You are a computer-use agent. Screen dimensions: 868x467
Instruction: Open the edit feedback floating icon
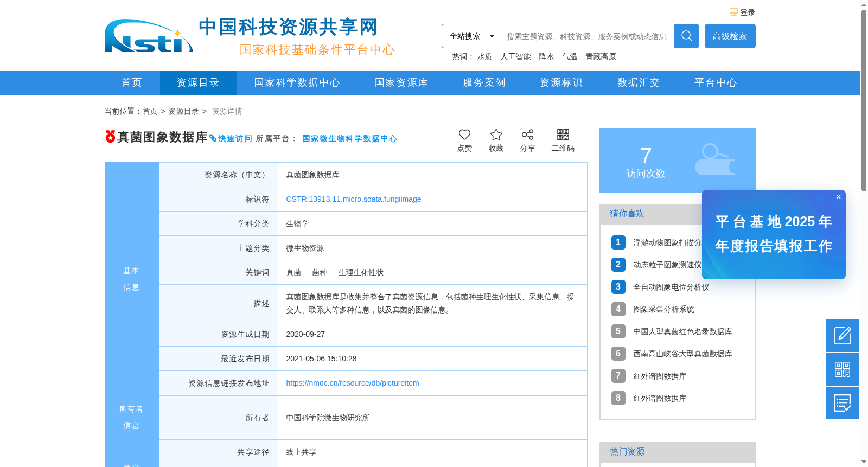click(843, 336)
